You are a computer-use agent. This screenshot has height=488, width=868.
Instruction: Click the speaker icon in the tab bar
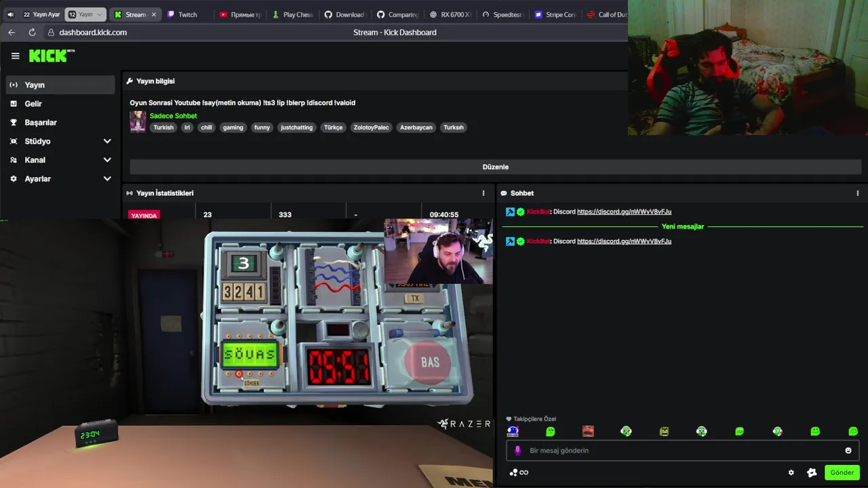[10, 14]
